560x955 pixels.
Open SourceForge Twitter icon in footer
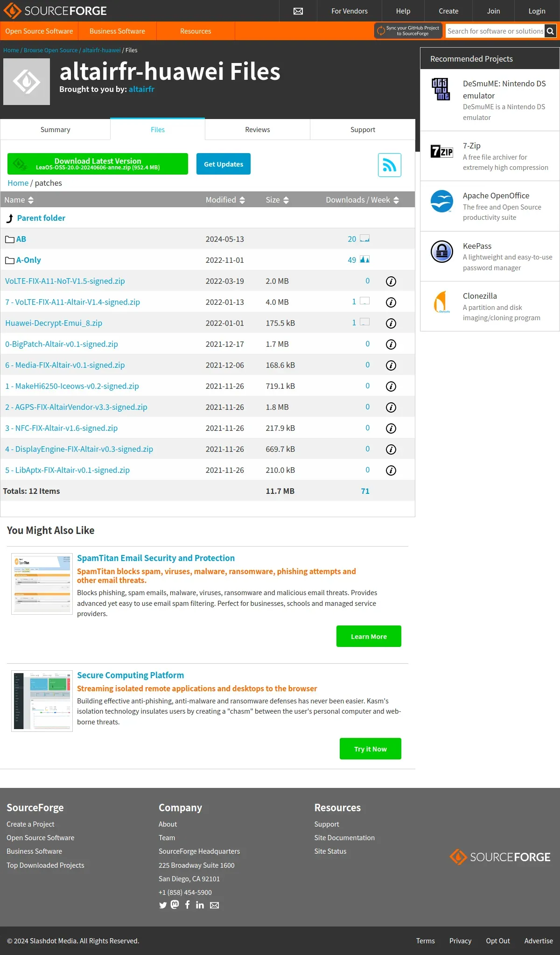163,905
